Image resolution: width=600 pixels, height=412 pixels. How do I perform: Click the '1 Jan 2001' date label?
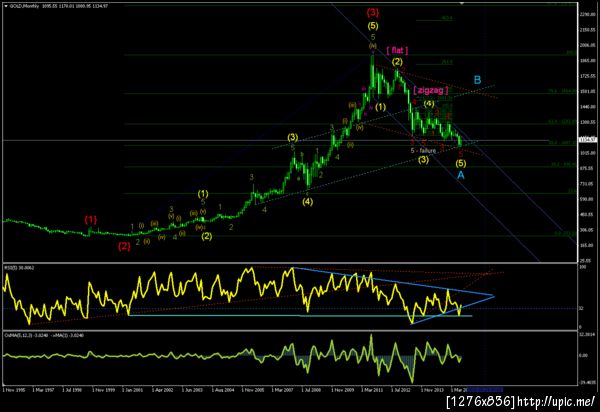132,390
